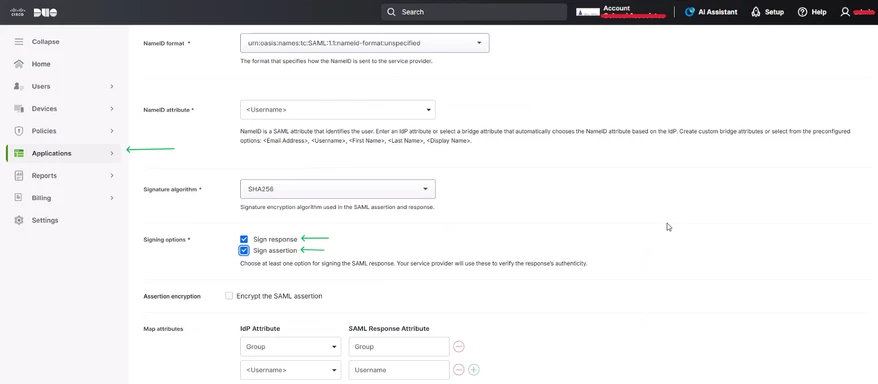Click the Reports sidebar icon
878x384 pixels.
point(19,176)
